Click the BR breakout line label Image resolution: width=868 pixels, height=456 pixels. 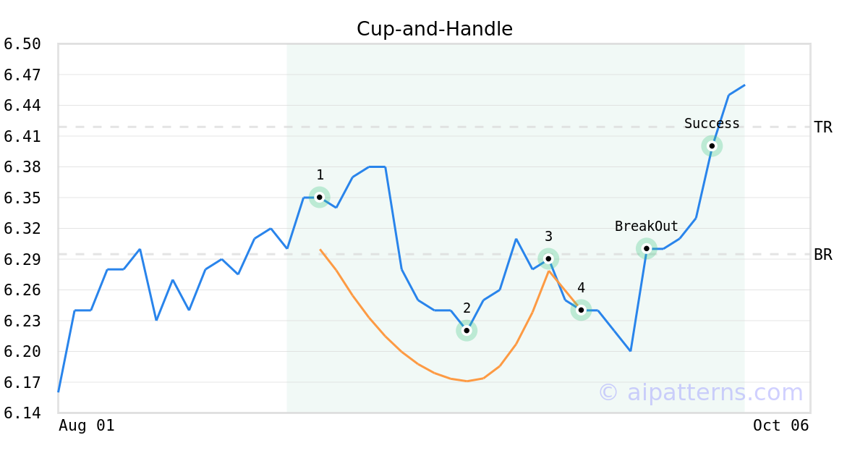[x=823, y=255]
